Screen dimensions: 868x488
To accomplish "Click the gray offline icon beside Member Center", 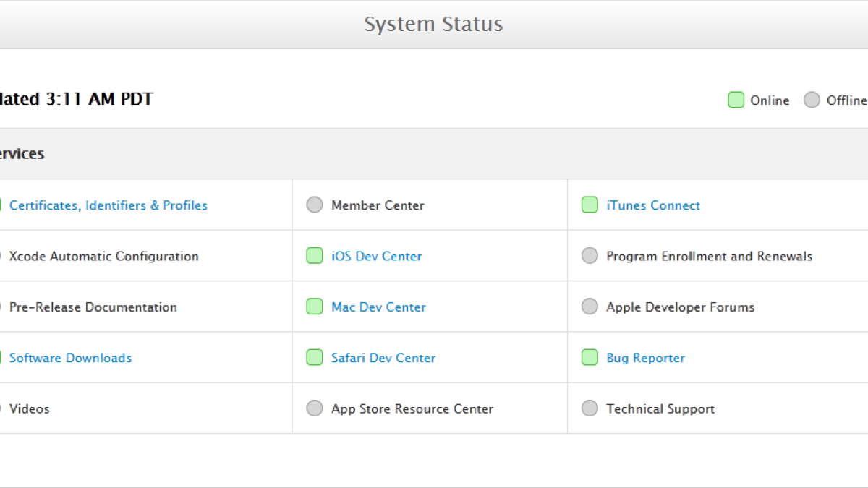I will (x=315, y=205).
